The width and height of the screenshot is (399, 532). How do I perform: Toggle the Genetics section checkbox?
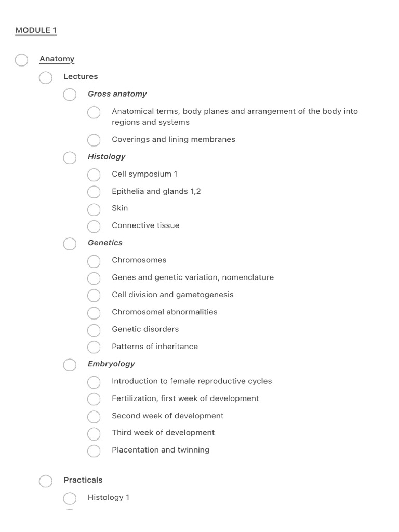tap(70, 244)
